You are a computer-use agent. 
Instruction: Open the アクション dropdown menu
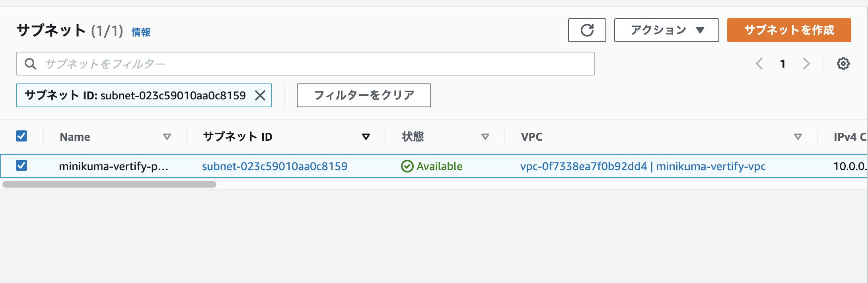coord(666,30)
